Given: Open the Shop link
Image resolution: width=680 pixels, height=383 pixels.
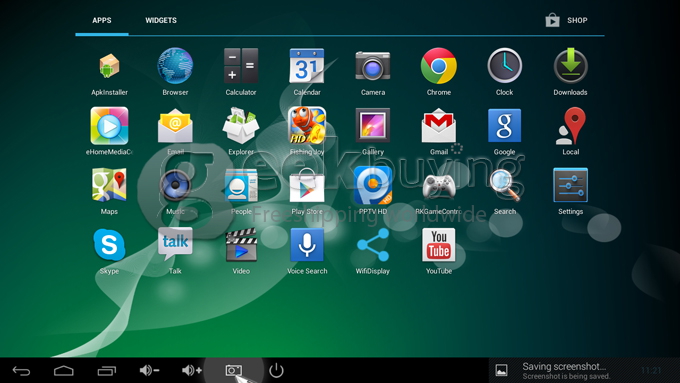Looking at the screenshot, I should point(566,20).
